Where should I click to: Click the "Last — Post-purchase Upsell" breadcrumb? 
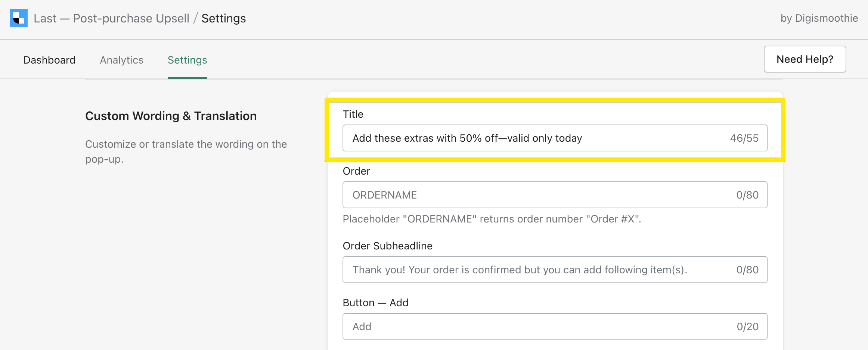[112, 18]
